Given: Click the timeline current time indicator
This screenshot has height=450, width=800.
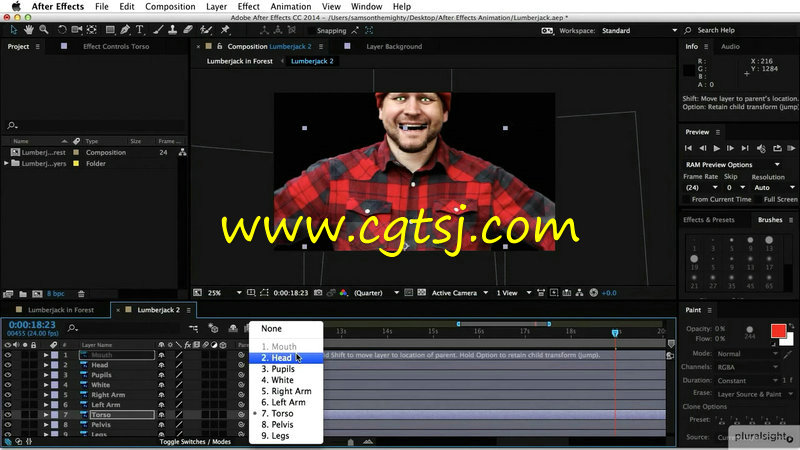Looking at the screenshot, I should (x=615, y=333).
